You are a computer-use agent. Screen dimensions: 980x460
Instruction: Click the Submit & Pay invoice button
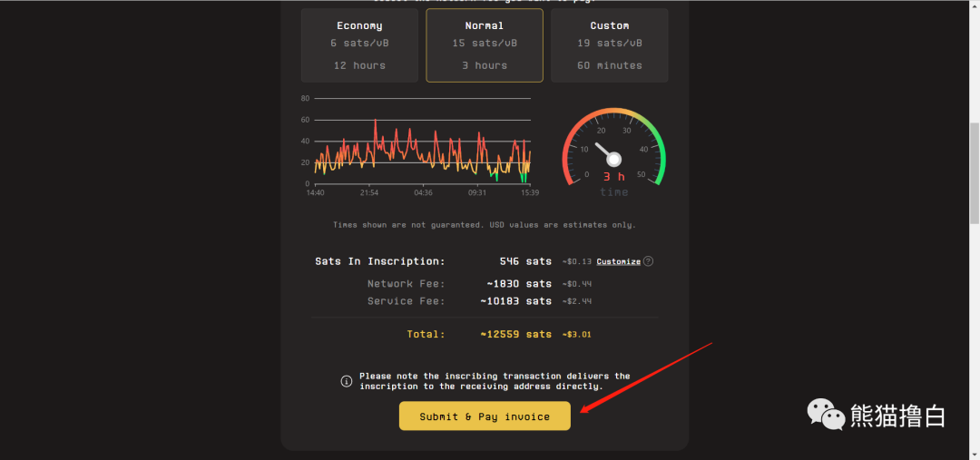point(485,416)
